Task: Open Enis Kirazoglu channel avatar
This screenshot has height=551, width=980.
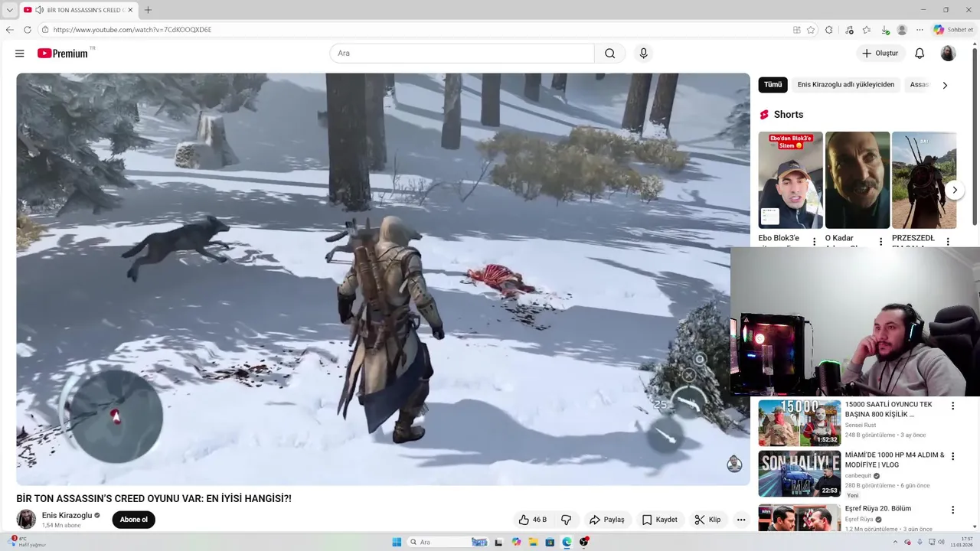Action: (26, 519)
